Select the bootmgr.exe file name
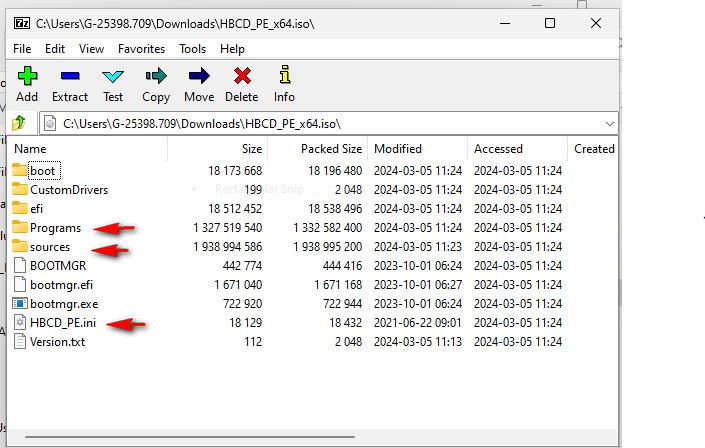 [x=64, y=304]
